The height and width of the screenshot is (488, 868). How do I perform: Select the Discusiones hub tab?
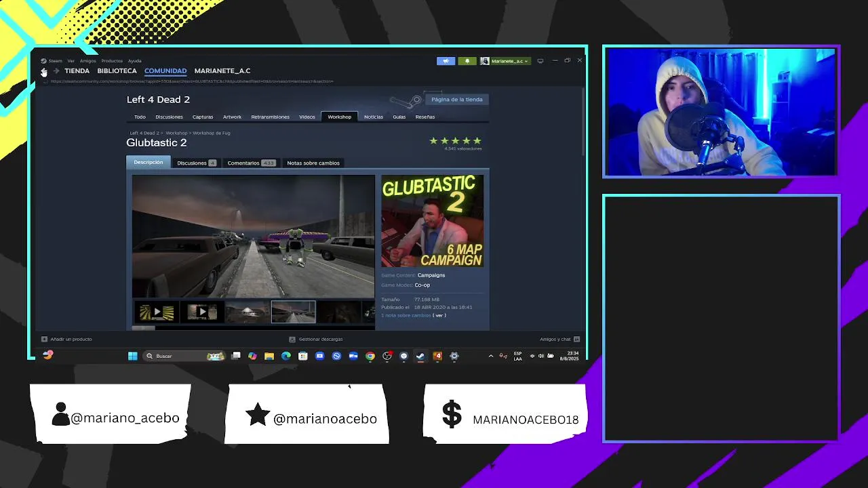tap(169, 117)
